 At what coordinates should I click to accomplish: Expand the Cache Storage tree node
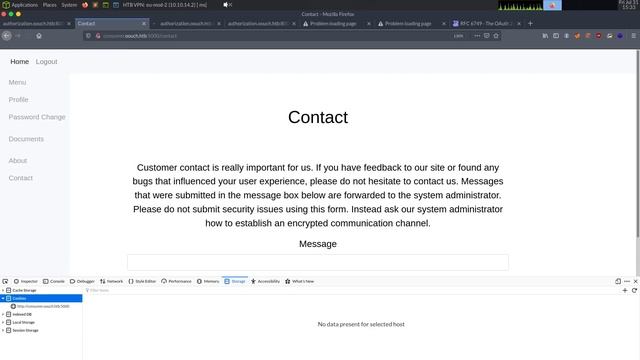pos(3,290)
